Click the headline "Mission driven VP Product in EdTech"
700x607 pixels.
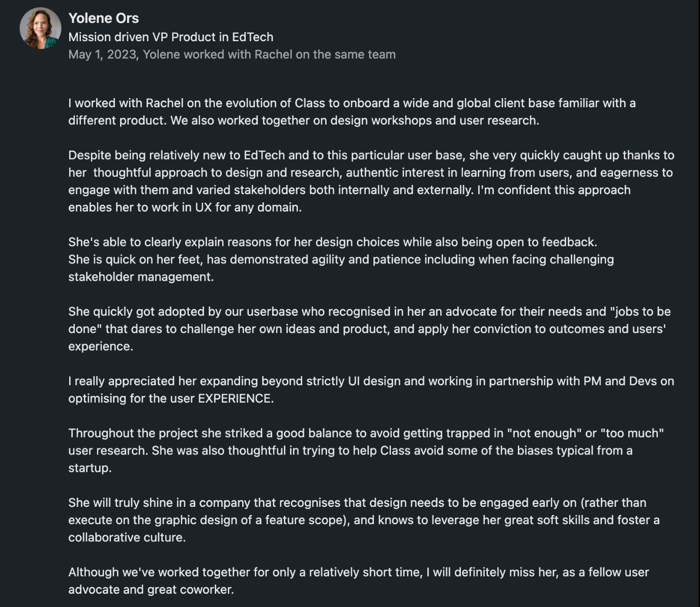click(170, 37)
